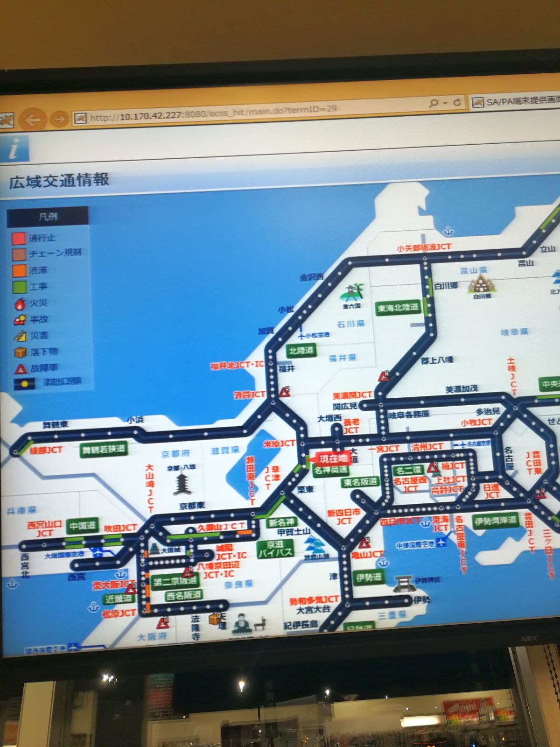560x747 pixels.
Task: Click the 小松空港 airplane icon
Action: click(301, 335)
